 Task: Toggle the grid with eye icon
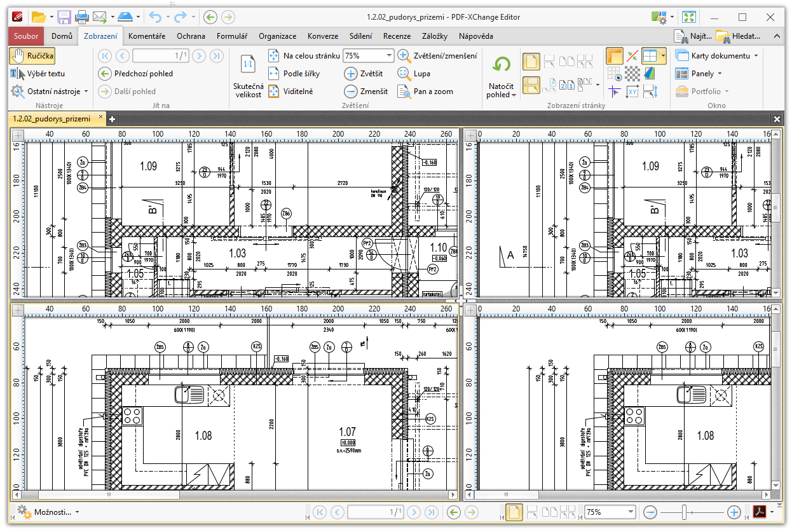[x=614, y=74]
